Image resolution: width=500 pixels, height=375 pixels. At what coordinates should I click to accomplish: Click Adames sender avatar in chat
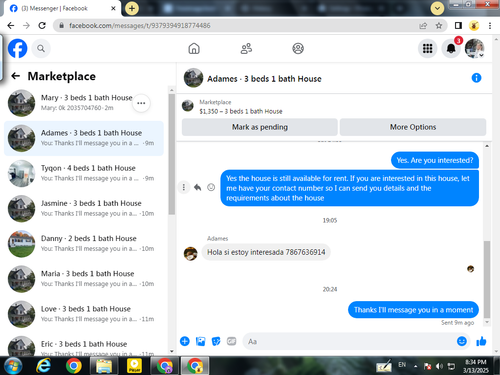pyautogui.click(x=190, y=254)
